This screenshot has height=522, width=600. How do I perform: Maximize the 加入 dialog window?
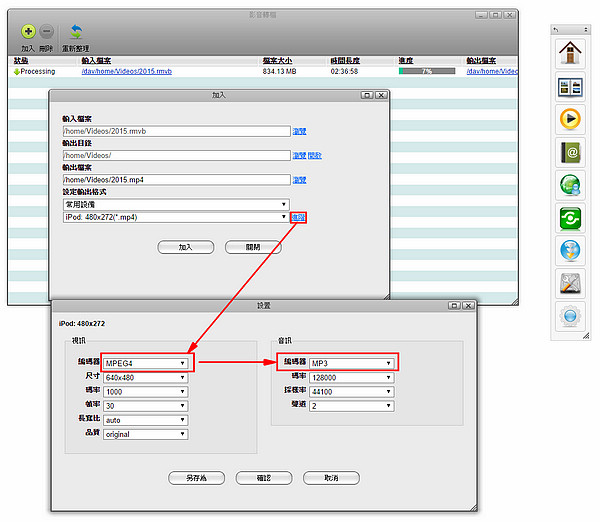[x=367, y=95]
